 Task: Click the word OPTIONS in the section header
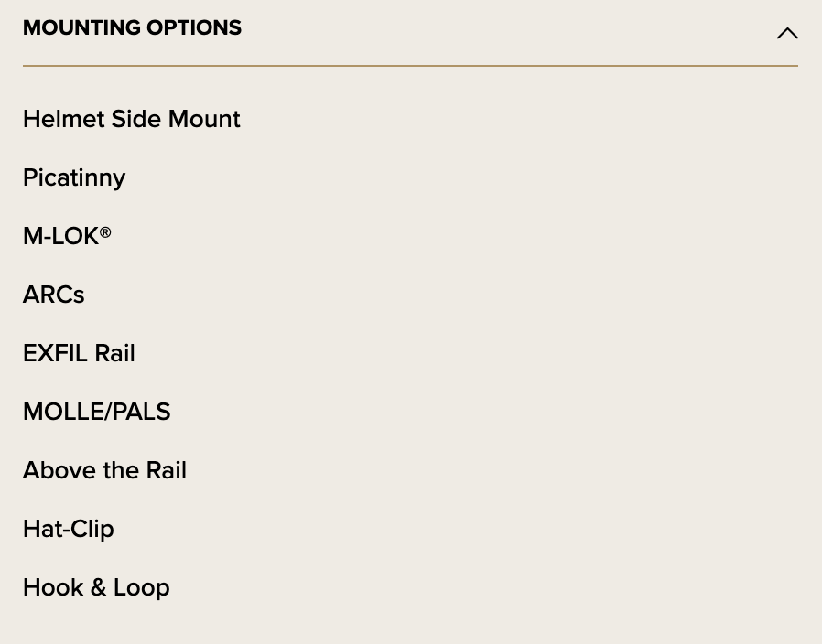194,27
